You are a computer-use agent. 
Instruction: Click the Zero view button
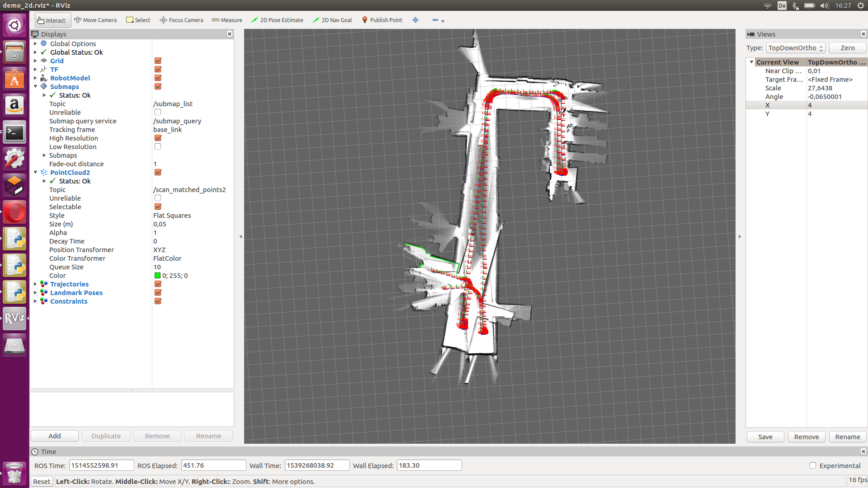point(848,48)
